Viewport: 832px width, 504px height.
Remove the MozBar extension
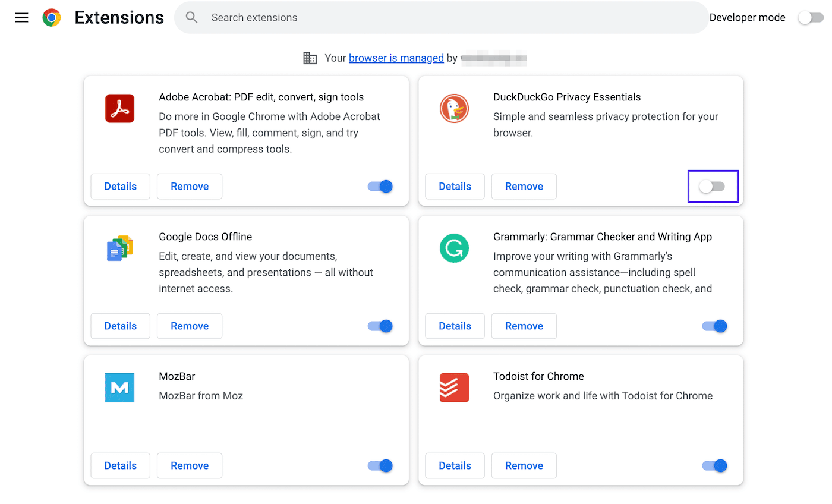click(189, 465)
